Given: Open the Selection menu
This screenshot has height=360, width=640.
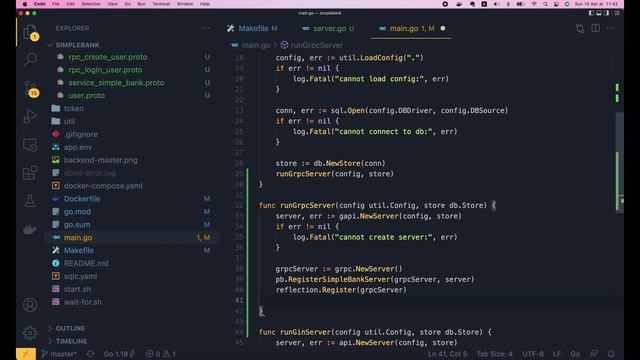Looking at the screenshot, I should coord(91,4).
